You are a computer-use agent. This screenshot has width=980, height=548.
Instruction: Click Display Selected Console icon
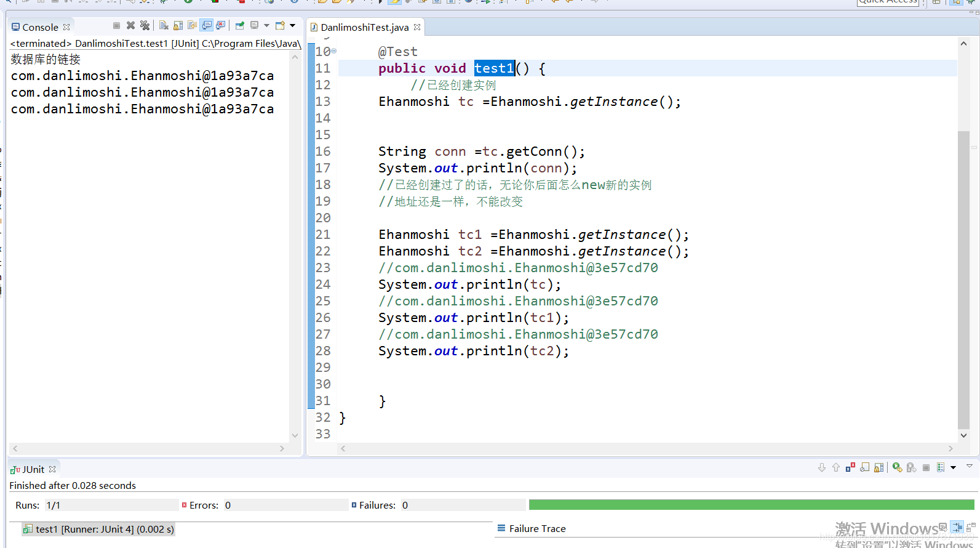(254, 25)
